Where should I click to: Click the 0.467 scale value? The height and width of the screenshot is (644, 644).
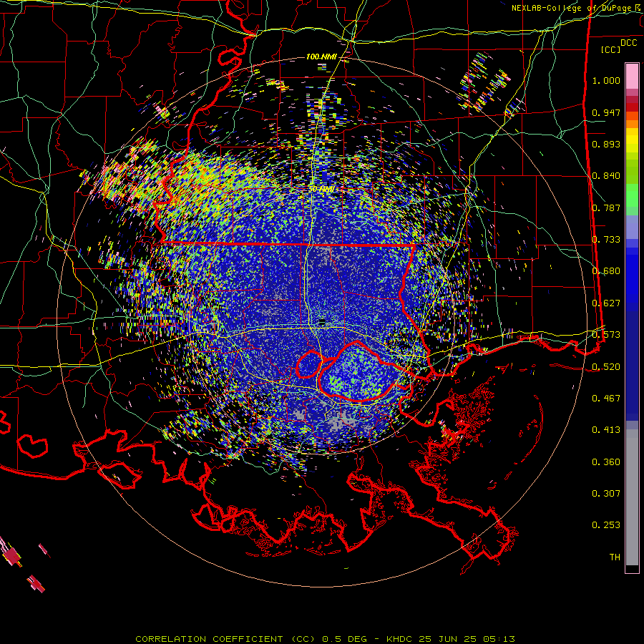[606, 399]
